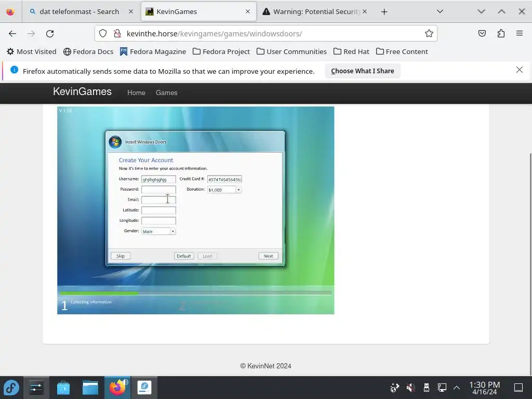The width and height of the screenshot is (532, 399).
Task: Open the Pocket save icon
Action: click(x=482, y=33)
